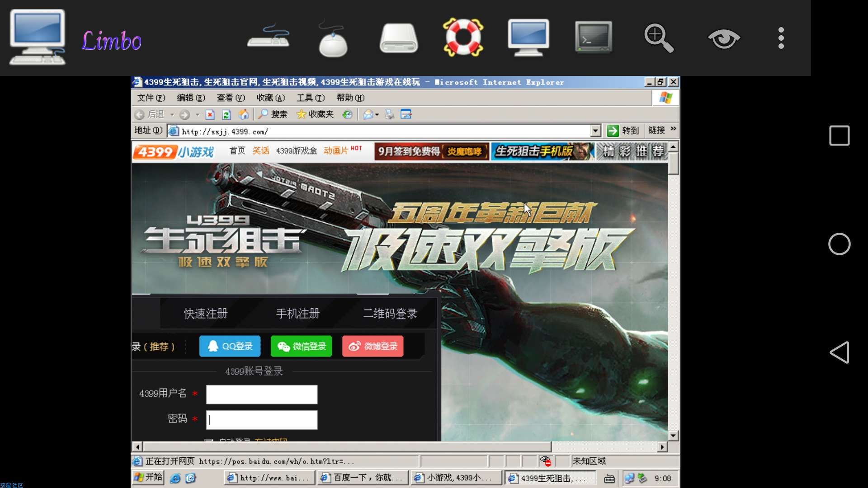Launch Internet Explorer from quick launch
Viewport: 868px width, 488px height.
(x=175, y=478)
